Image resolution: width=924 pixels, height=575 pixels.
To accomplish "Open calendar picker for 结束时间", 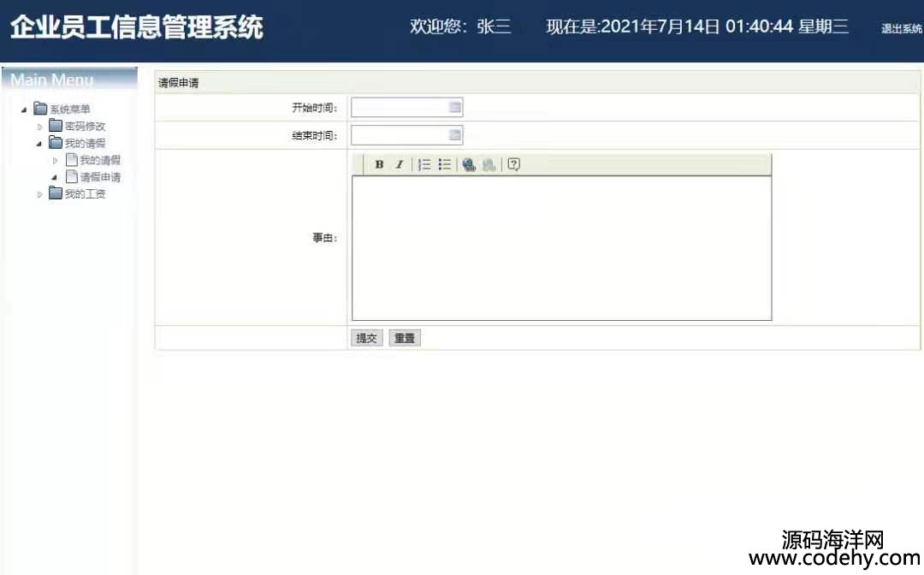I will (x=455, y=134).
